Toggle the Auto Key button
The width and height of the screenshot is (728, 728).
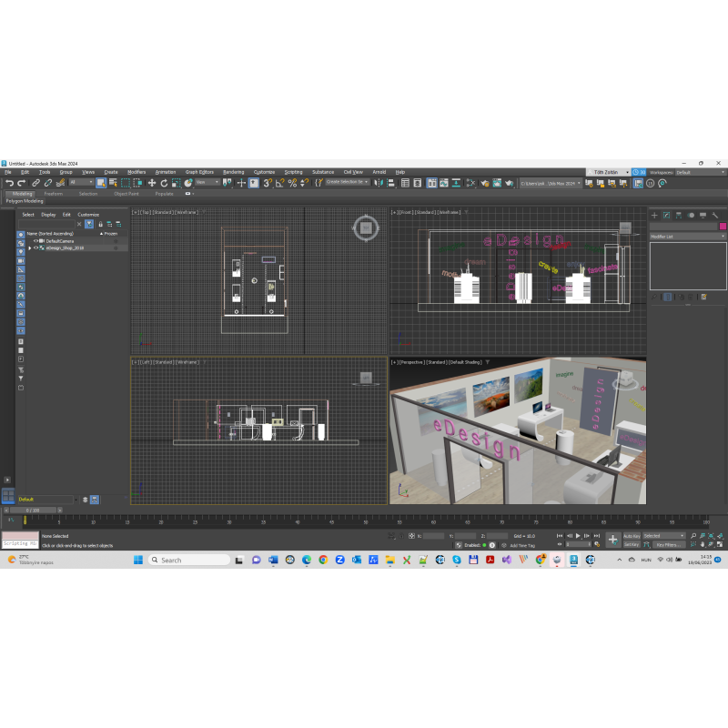click(x=632, y=536)
